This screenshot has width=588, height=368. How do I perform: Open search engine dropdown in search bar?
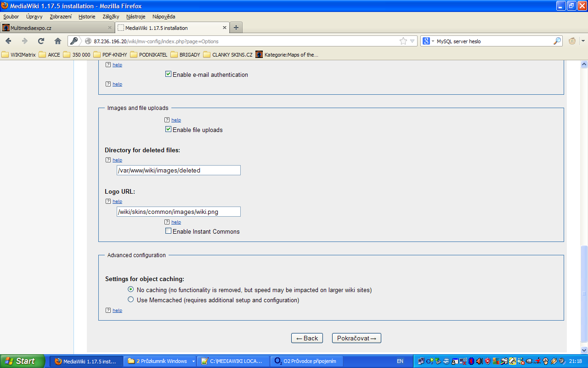[x=429, y=41]
